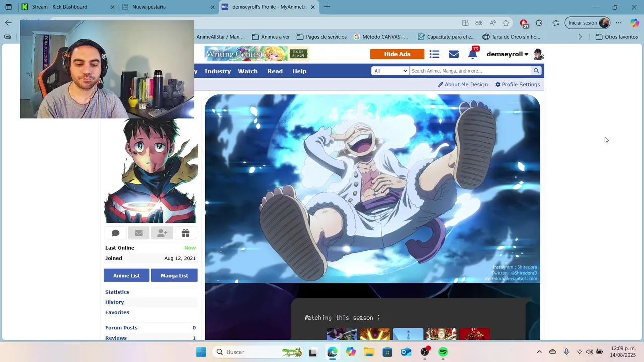Click the add friend icon under the profile picture
This screenshot has height=362, width=644.
(162, 233)
